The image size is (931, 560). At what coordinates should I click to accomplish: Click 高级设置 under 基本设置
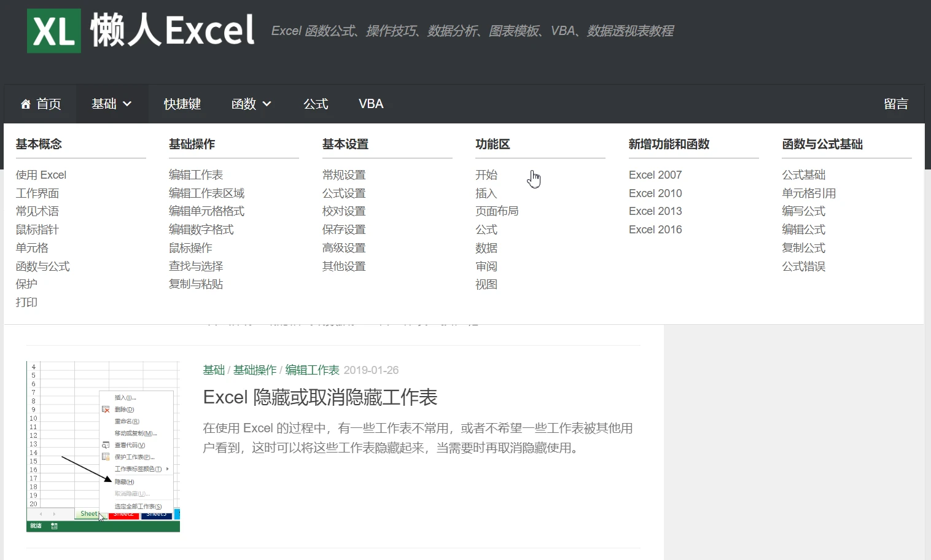tap(344, 248)
